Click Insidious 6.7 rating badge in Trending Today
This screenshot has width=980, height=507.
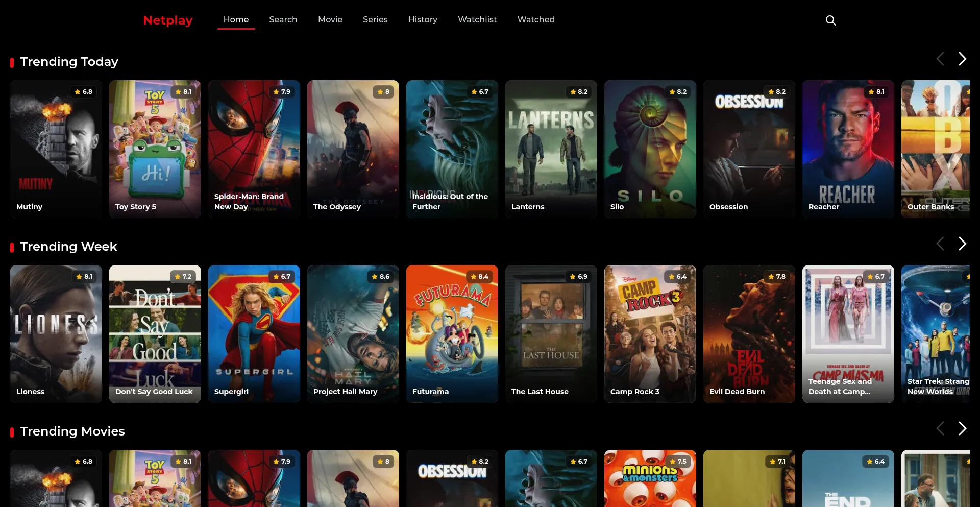(x=480, y=92)
